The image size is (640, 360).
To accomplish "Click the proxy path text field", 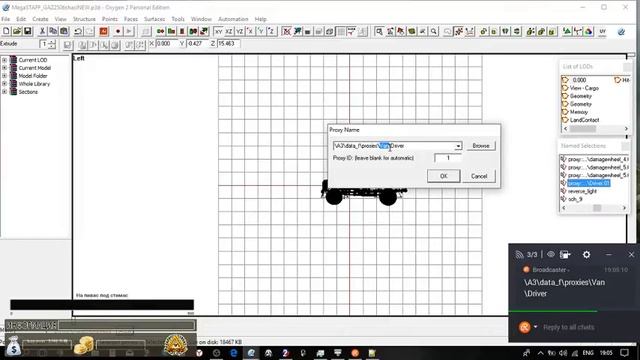I will (x=394, y=146).
